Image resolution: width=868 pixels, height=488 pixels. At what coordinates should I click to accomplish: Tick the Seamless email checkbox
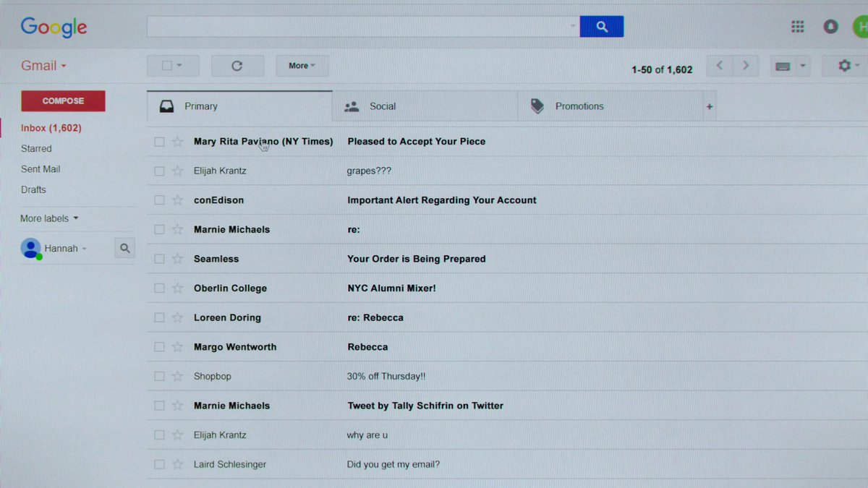pyautogui.click(x=159, y=259)
